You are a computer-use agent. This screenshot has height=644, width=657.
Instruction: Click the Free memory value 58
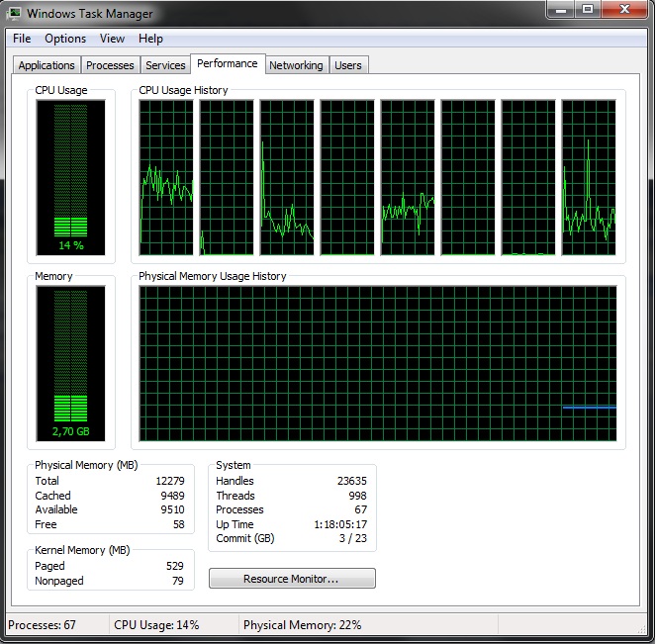[x=179, y=524]
